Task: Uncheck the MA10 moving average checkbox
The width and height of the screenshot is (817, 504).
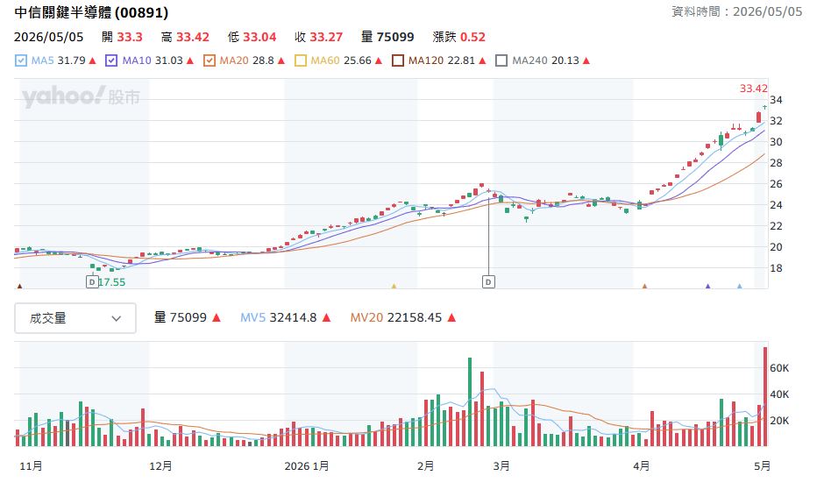Action: click(x=111, y=60)
